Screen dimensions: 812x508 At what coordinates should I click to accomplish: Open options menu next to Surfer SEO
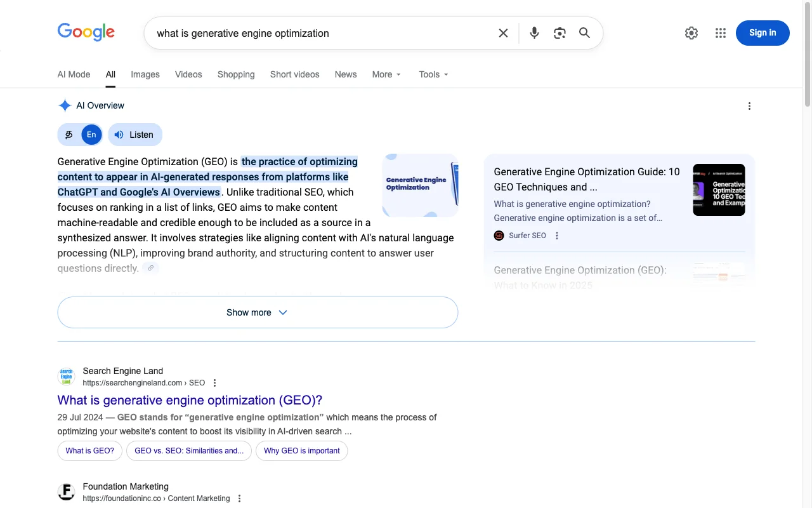point(556,235)
